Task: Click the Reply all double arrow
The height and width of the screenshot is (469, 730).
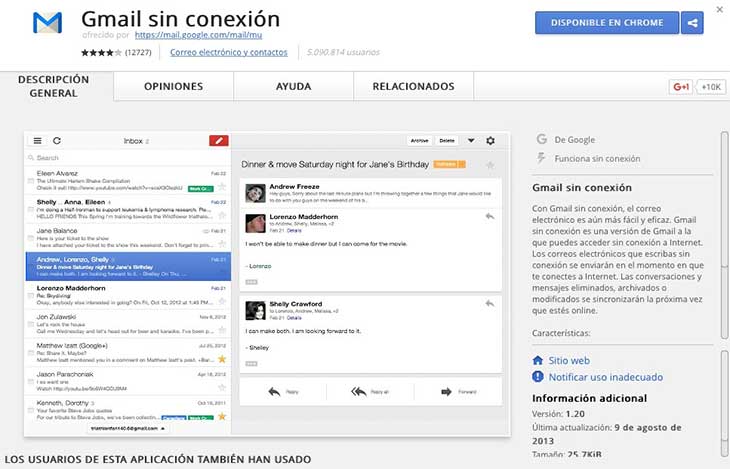Action: (358, 392)
